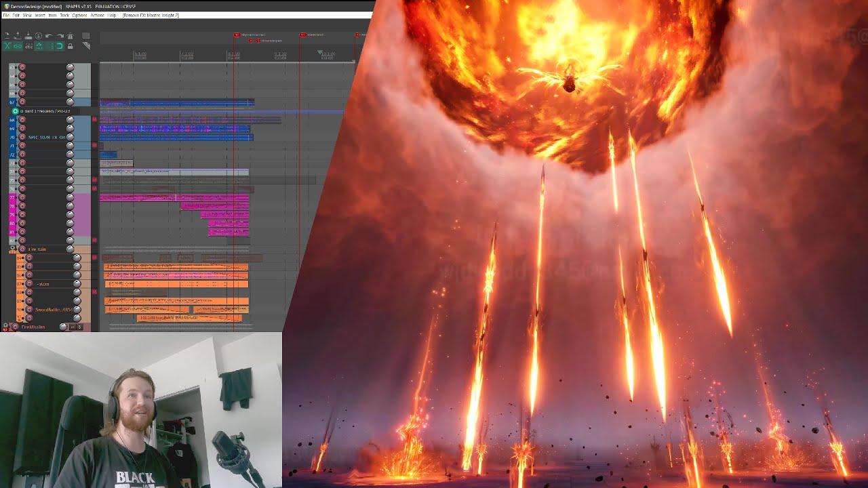Record-arm track 67
The height and width of the screenshot is (488, 868).
pyautogui.click(x=22, y=102)
